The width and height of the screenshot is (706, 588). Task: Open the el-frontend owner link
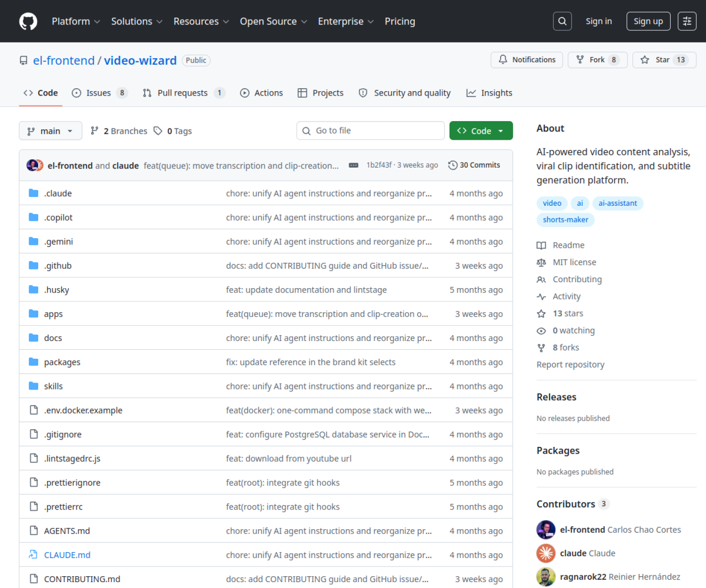coord(64,60)
